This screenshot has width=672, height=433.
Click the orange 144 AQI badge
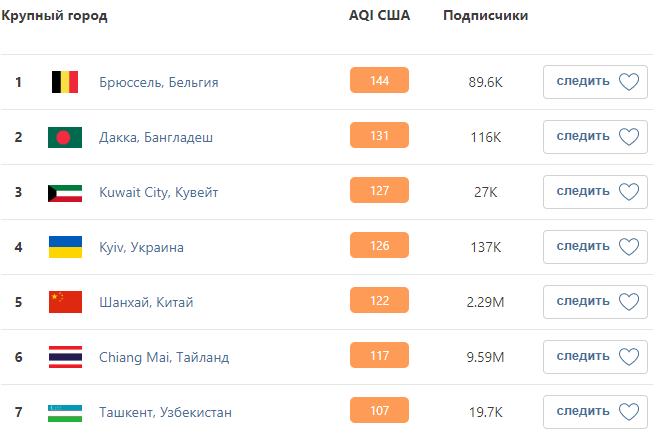[379, 80]
